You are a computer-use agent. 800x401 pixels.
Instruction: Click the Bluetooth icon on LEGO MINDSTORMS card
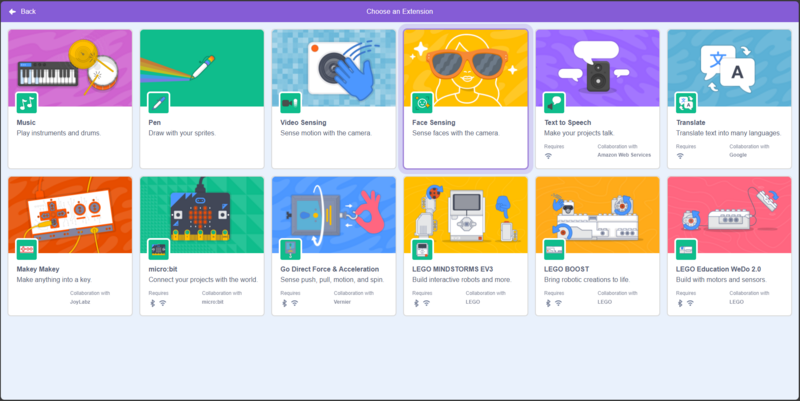416,303
